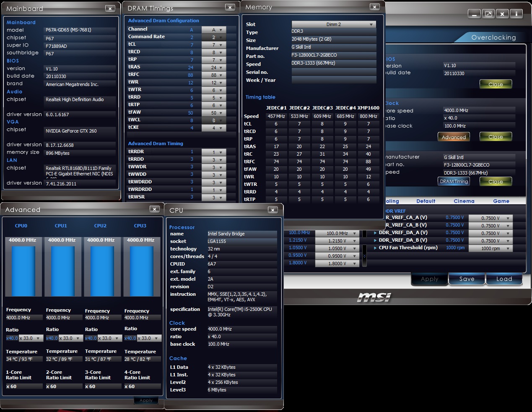This screenshot has width=532, height=412.
Task: Close the DRAM Timings window
Action: pos(230,7)
